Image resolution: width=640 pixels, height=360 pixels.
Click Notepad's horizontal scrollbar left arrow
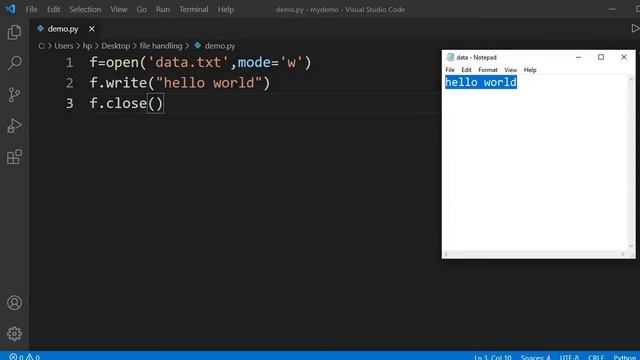coord(446,254)
